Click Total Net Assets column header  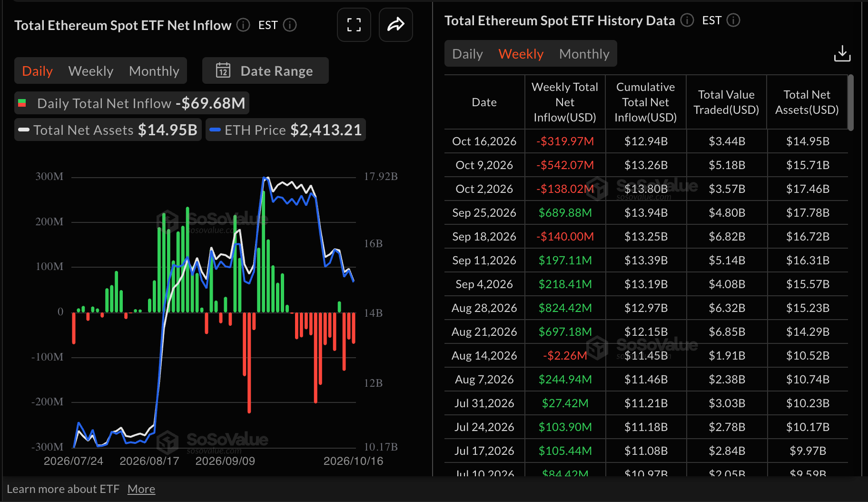(807, 102)
